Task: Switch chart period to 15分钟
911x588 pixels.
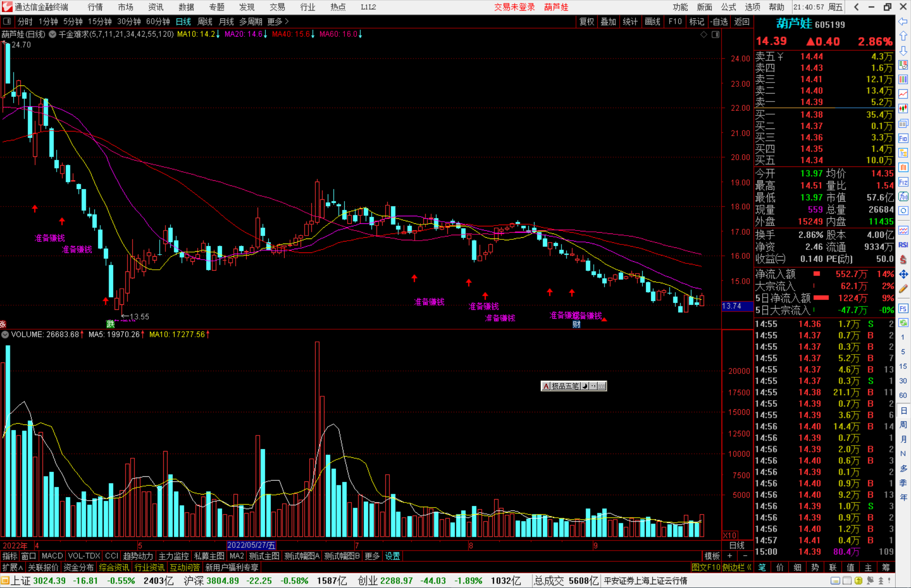Action: [100, 21]
